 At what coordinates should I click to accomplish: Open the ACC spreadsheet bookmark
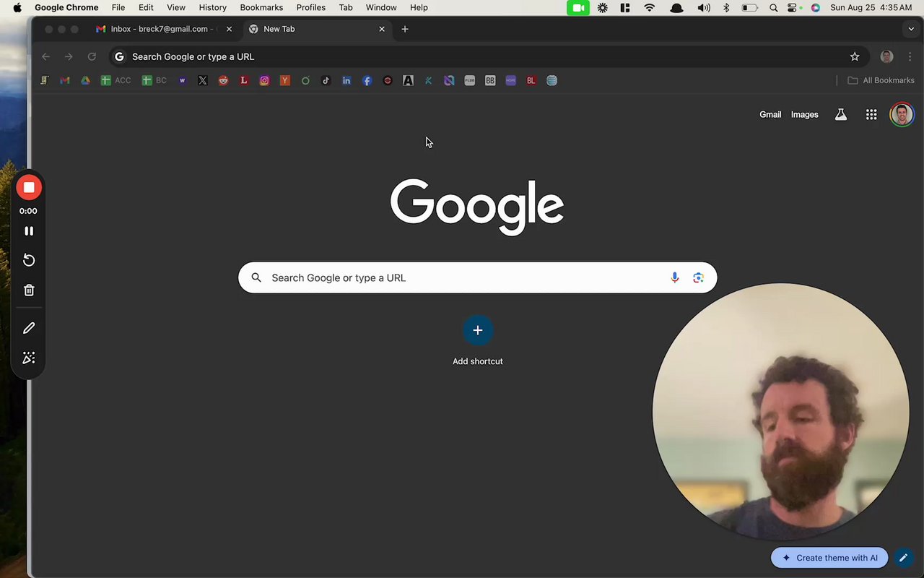coord(116,80)
